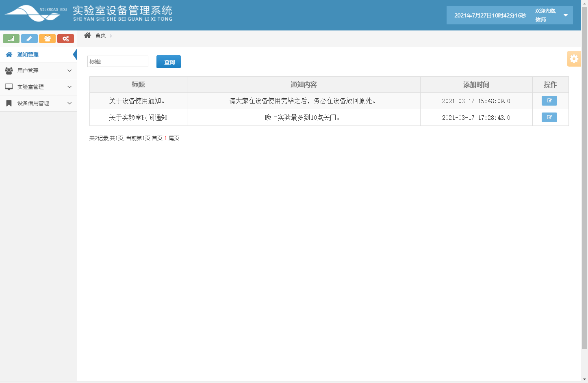Click the bookmark icon beside 设备借用管理
The height and width of the screenshot is (383, 588).
[x=9, y=103]
